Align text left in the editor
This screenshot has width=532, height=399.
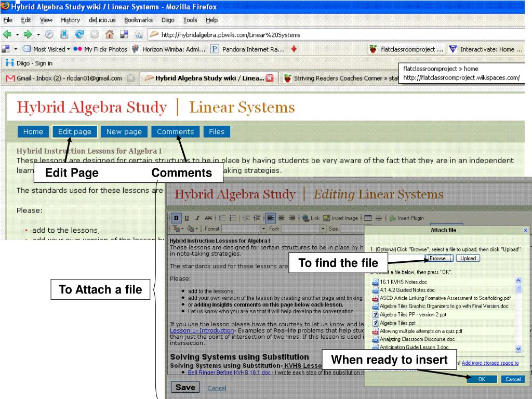click(270, 218)
